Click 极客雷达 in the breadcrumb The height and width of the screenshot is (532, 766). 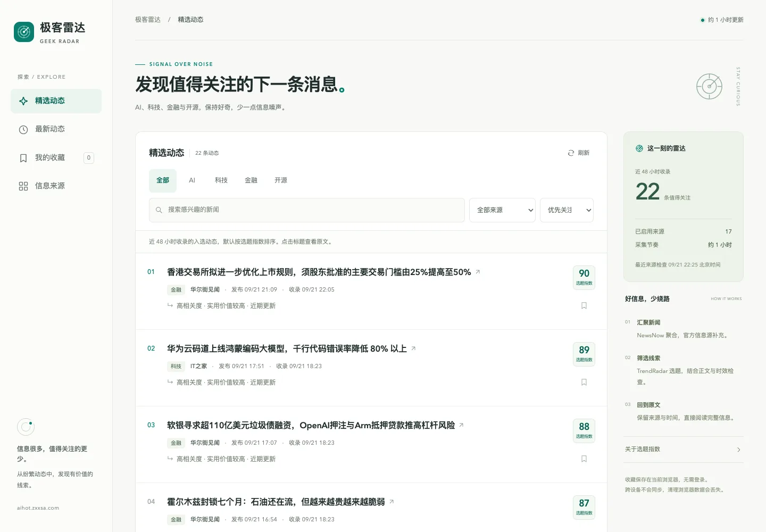(x=148, y=20)
